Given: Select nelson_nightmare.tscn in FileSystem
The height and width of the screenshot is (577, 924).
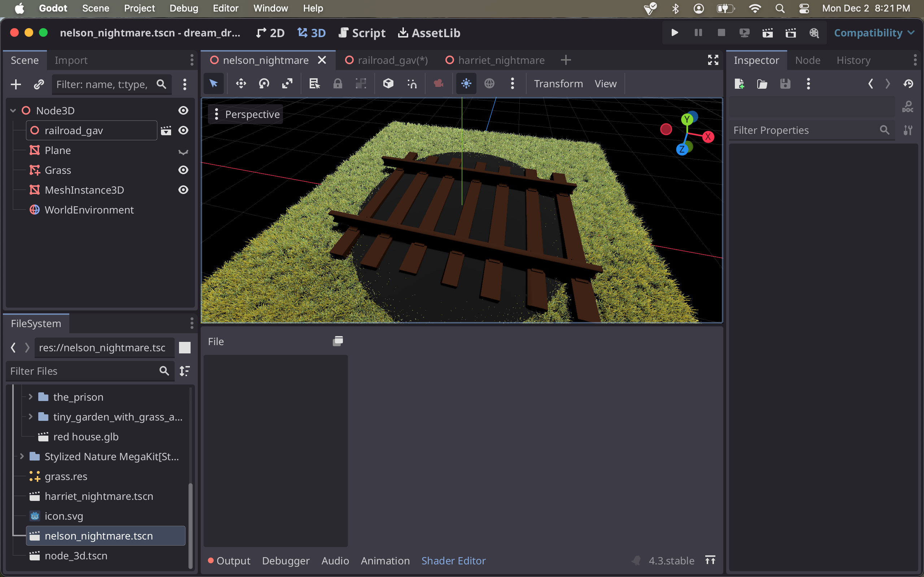Looking at the screenshot, I should click(99, 535).
